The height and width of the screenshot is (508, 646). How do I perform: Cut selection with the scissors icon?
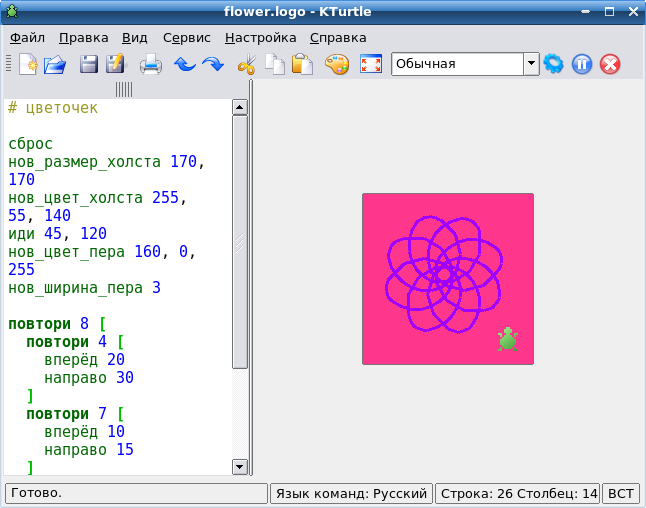[x=246, y=64]
